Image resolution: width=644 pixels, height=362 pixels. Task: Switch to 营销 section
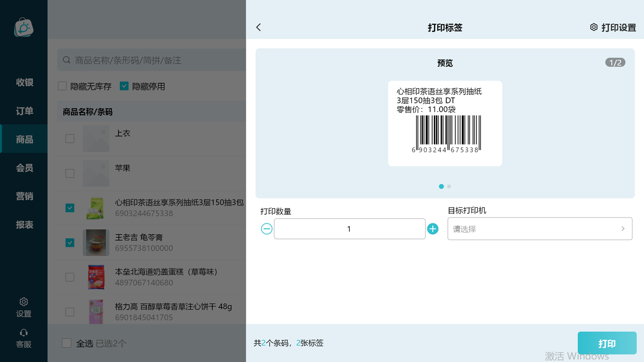click(24, 196)
